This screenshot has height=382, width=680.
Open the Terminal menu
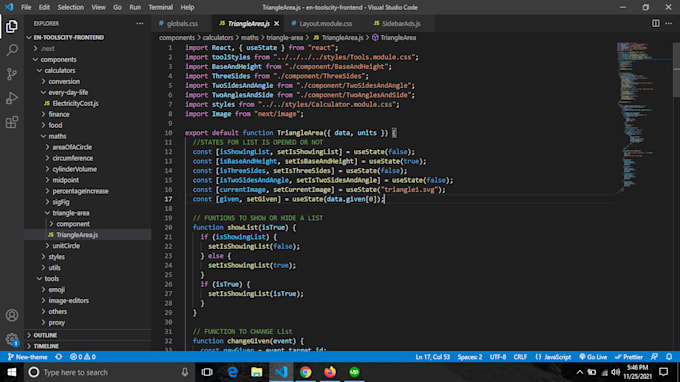pos(160,7)
